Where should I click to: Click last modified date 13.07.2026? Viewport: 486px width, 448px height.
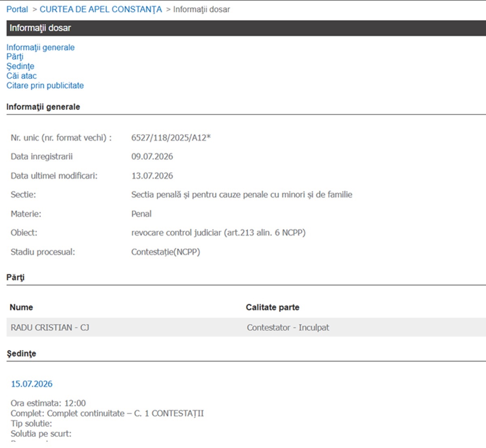click(x=152, y=176)
